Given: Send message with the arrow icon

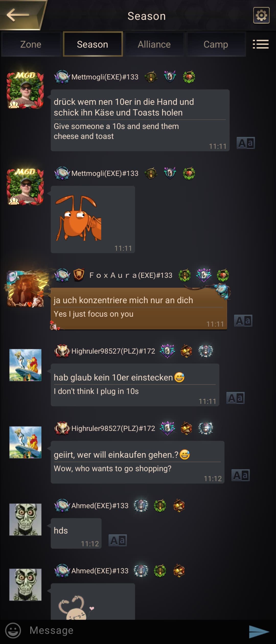Looking at the screenshot, I should click(x=259, y=631).
